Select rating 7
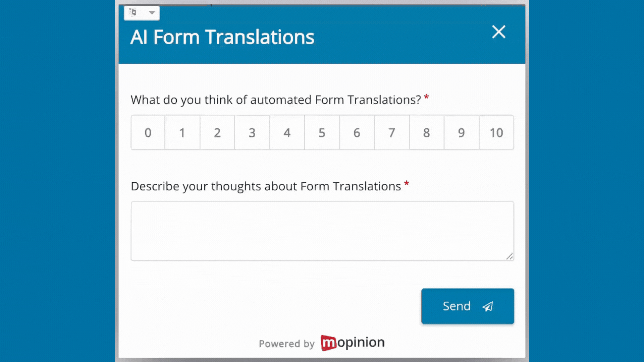This screenshot has width=644, height=362. click(392, 133)
